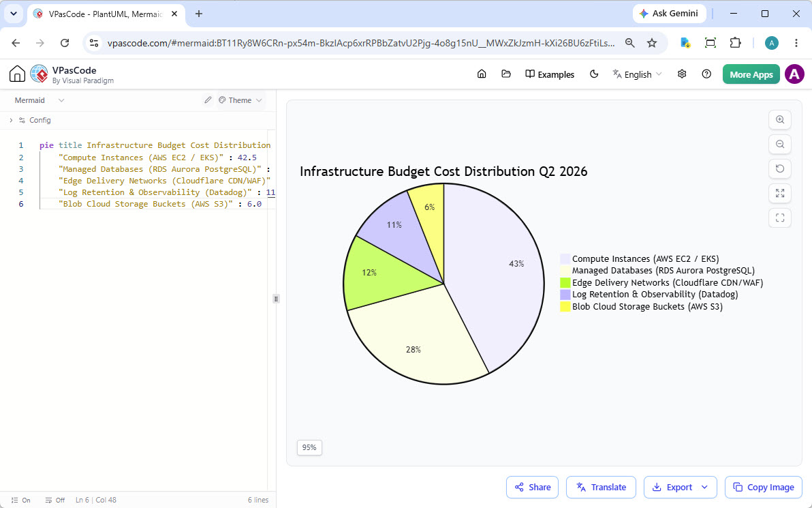Click the purple user avatar A
The image size is (812, 508).
[x=794, y=74]
